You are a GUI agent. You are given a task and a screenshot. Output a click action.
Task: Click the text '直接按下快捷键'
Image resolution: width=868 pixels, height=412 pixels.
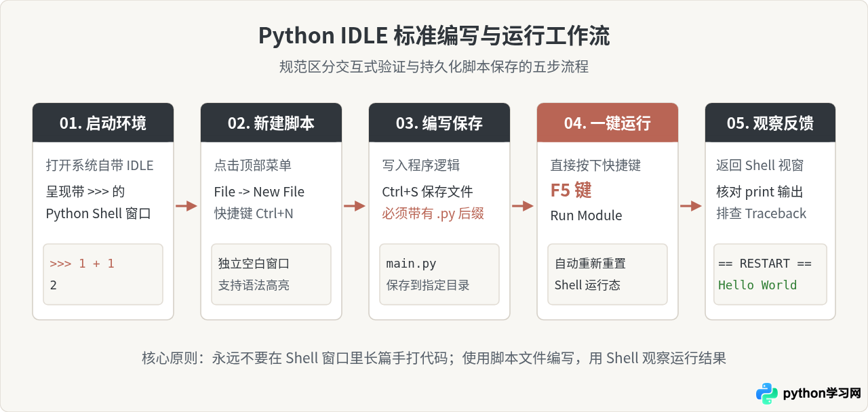pos(596,165)
